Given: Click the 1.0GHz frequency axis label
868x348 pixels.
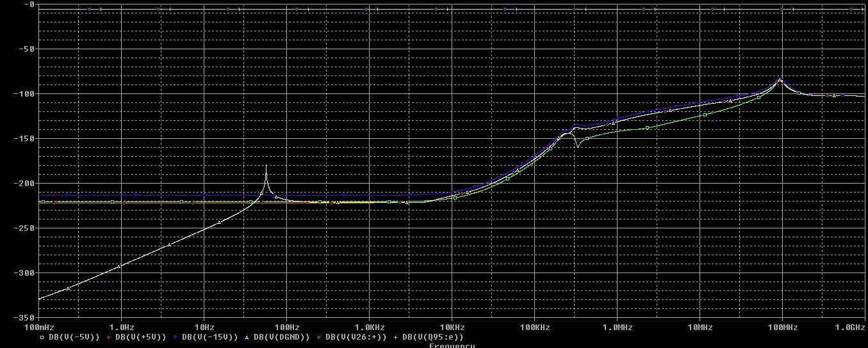Looking at the screenshot, I should click(x=850, y=328).
